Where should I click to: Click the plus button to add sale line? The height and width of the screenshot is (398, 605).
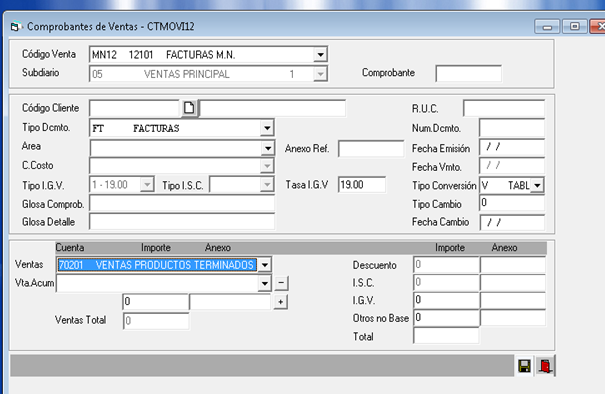281,302
